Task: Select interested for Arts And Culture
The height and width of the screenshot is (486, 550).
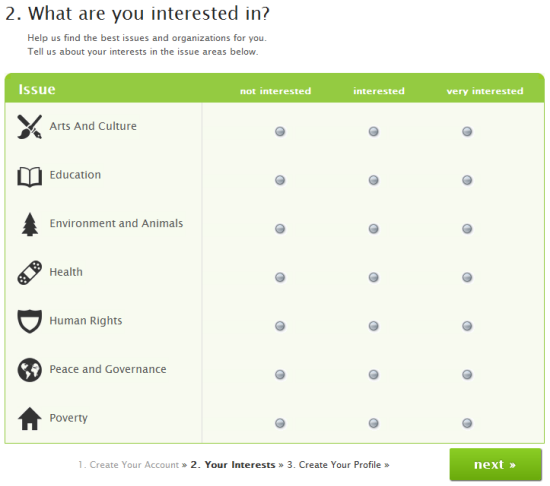Action: pos(374,131)
